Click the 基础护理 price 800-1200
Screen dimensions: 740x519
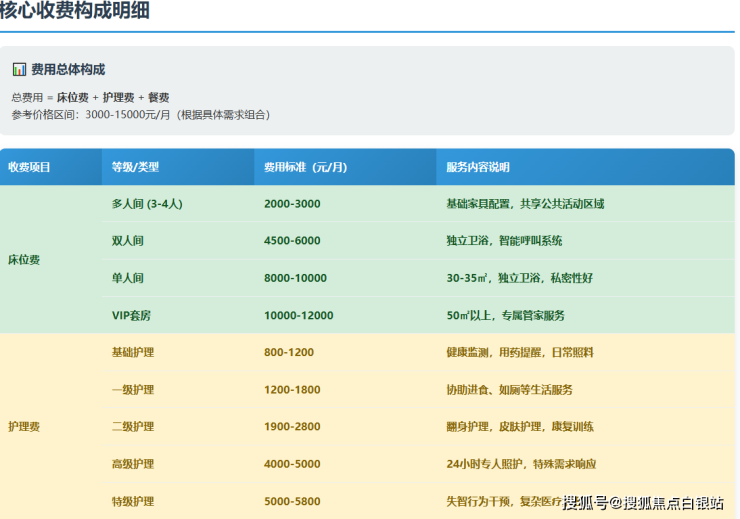(x=289, y=352)
